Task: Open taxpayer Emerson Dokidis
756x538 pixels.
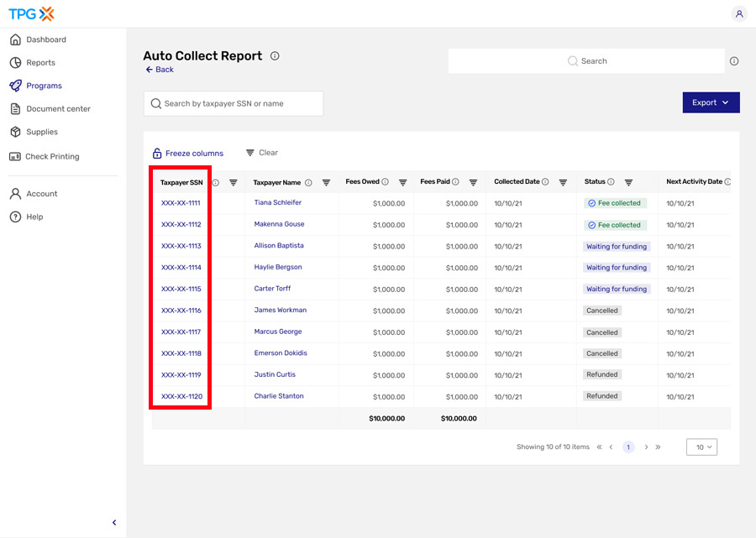Action: [x=281, y=353]
